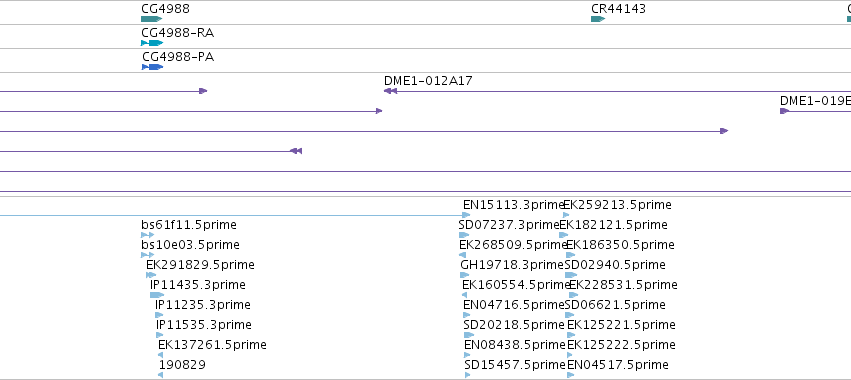Select the EK160554.5prime label
The width and height of the screenshot is (851, 380).
point(516,285)
